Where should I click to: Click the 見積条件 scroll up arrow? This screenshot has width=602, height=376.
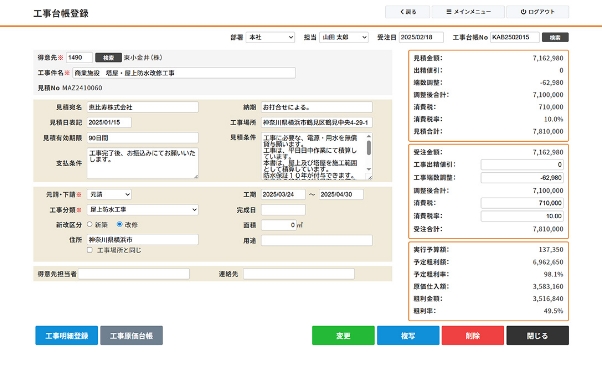coord(369,136)
